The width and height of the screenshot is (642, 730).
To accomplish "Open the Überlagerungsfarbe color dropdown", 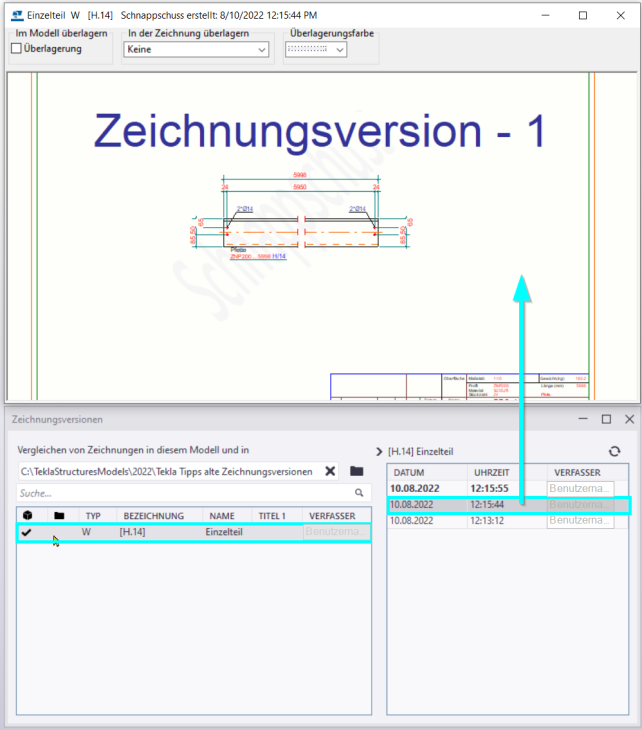I will pos(316,49).
